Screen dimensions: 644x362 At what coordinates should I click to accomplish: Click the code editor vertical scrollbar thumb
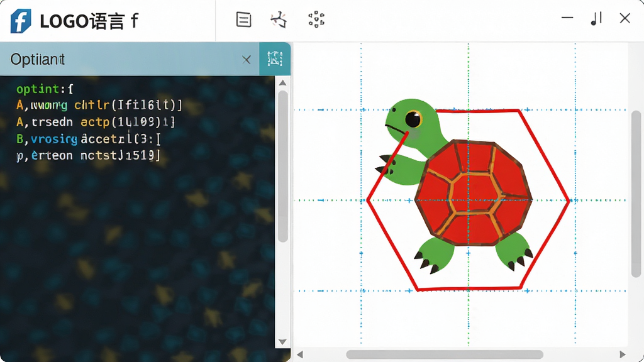pos(282,166)
